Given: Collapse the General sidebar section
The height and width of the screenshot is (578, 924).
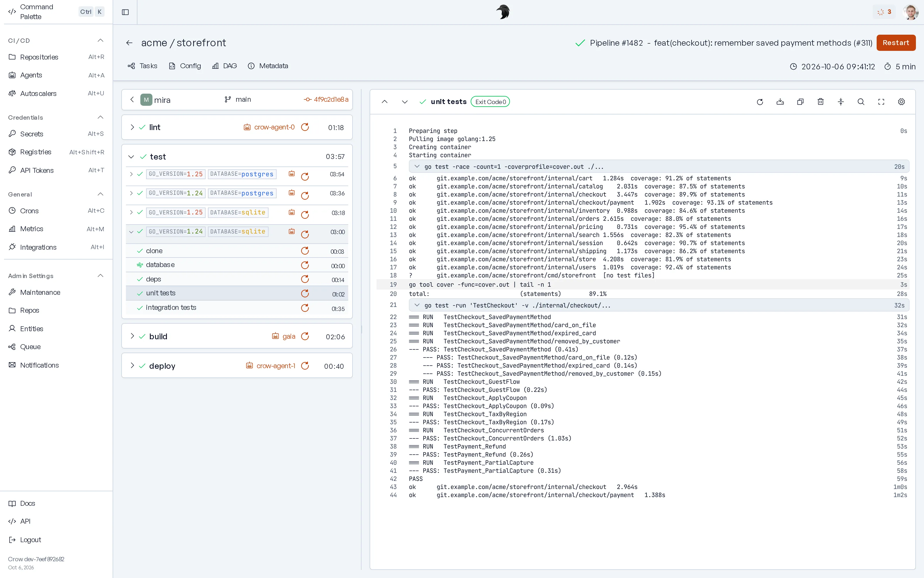Looking at the screenshot, I should click(x=100, y=194).
